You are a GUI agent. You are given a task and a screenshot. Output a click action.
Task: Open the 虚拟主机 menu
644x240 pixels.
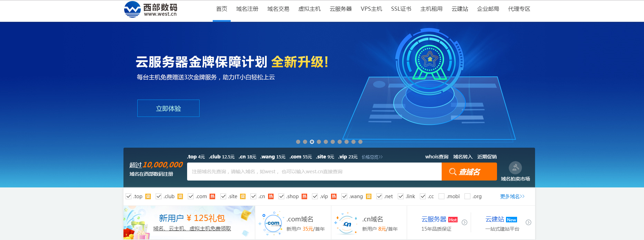click(310, 9)
